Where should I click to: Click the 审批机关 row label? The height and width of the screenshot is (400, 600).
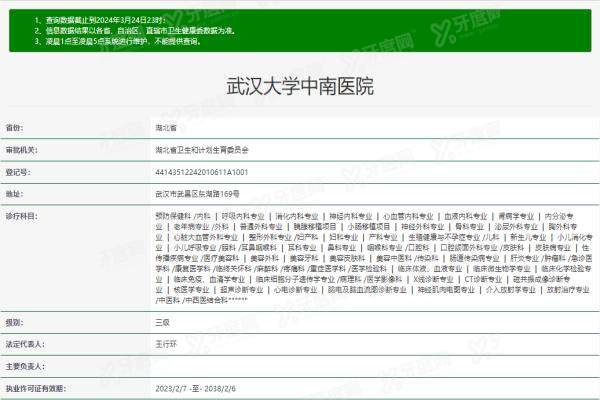(x=21, y=150)
